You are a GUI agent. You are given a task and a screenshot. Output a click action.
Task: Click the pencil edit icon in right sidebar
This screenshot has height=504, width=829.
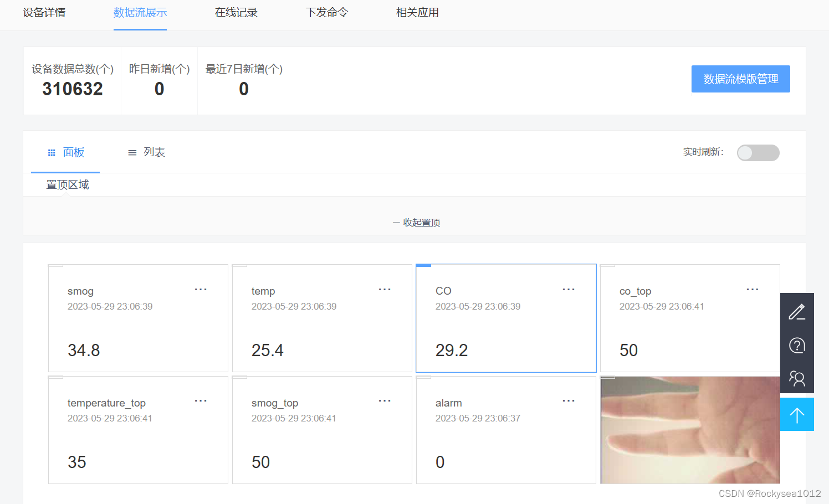point(797,312)
